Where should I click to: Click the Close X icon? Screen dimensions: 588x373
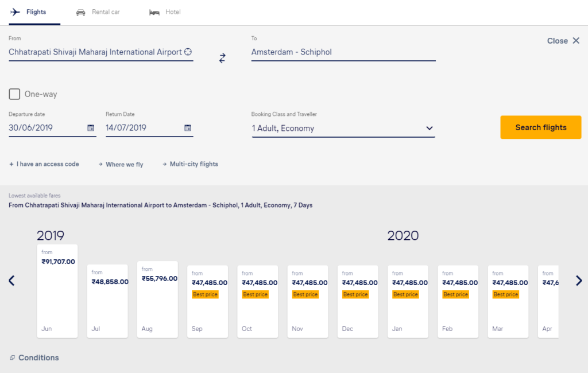576,41
